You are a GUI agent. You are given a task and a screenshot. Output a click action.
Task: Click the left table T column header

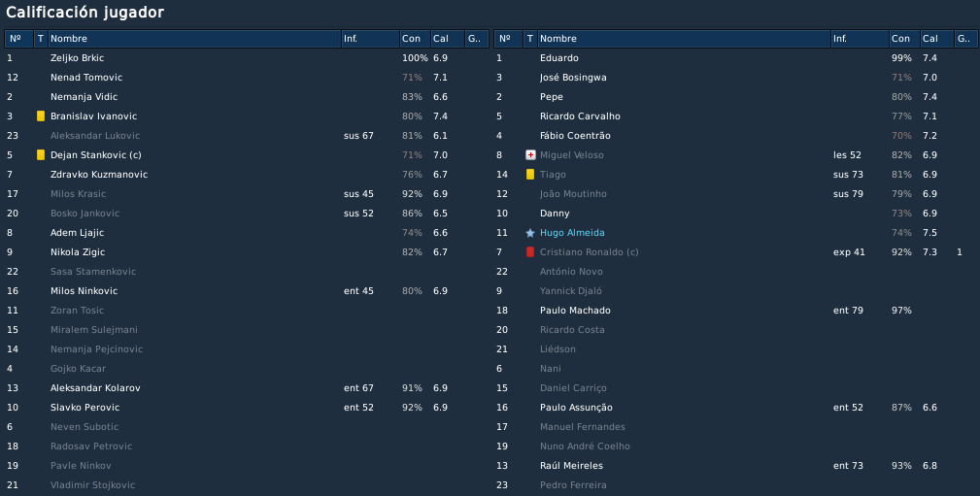click(x=41, y=39)
